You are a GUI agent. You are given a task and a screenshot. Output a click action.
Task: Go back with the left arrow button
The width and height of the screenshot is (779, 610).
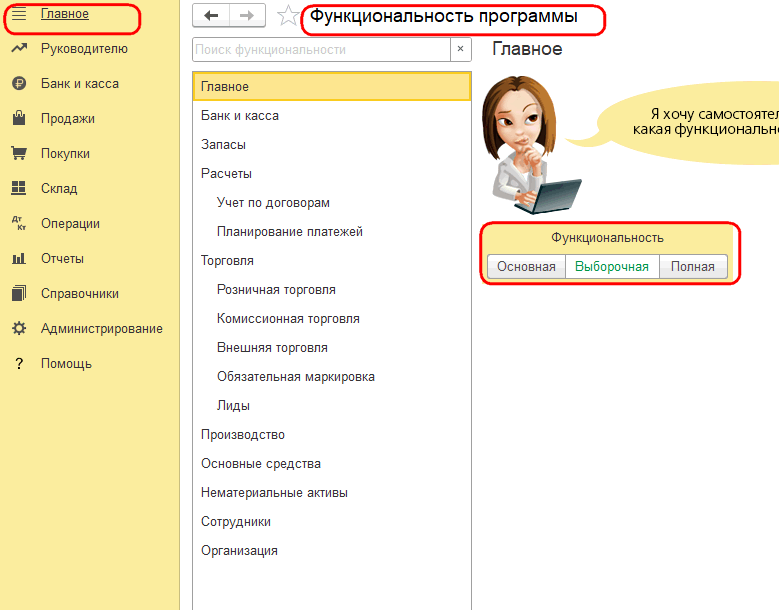pos(211,15)
